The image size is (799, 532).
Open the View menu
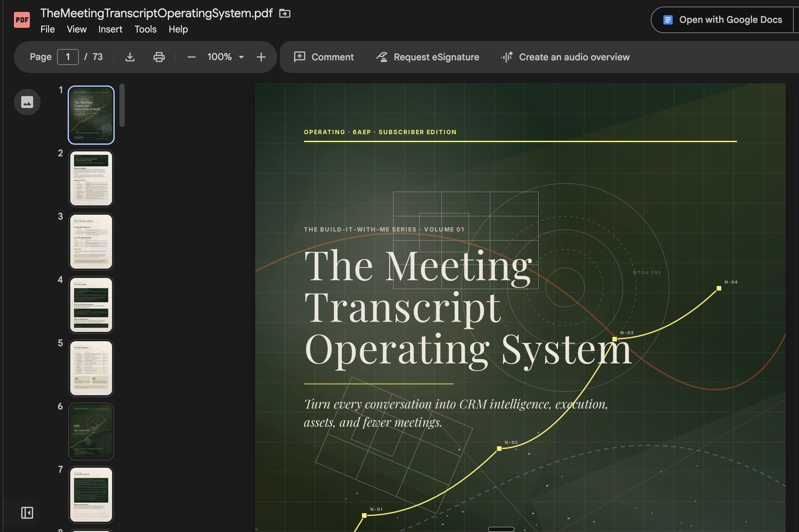pos(77,29)
